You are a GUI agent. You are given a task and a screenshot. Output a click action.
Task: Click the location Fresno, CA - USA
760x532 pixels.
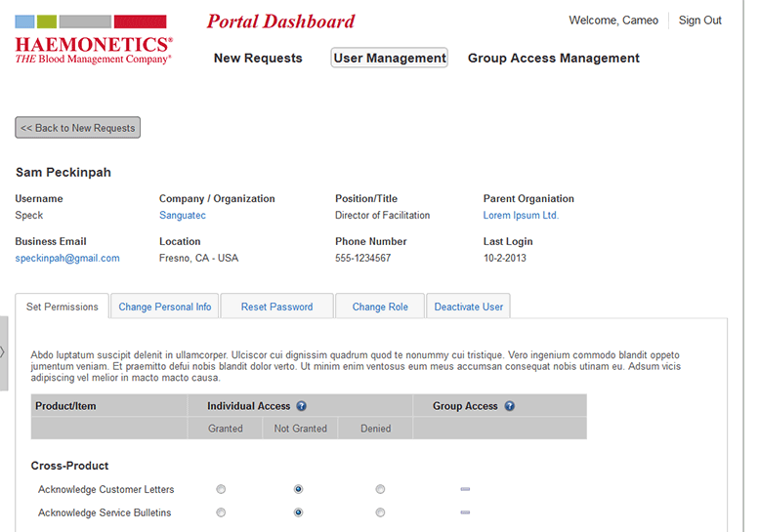tap(198, 258)
